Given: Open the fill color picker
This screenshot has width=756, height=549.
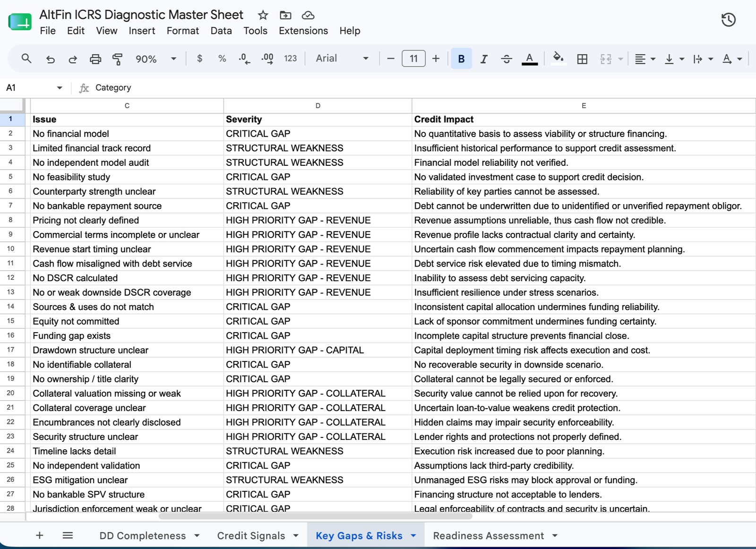Looking at the screenshot, I should (558, 59).
